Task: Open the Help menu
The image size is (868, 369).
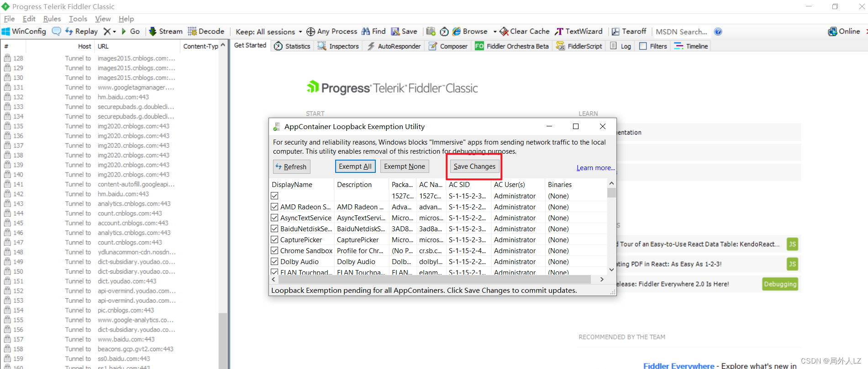Action: [126, 19]
